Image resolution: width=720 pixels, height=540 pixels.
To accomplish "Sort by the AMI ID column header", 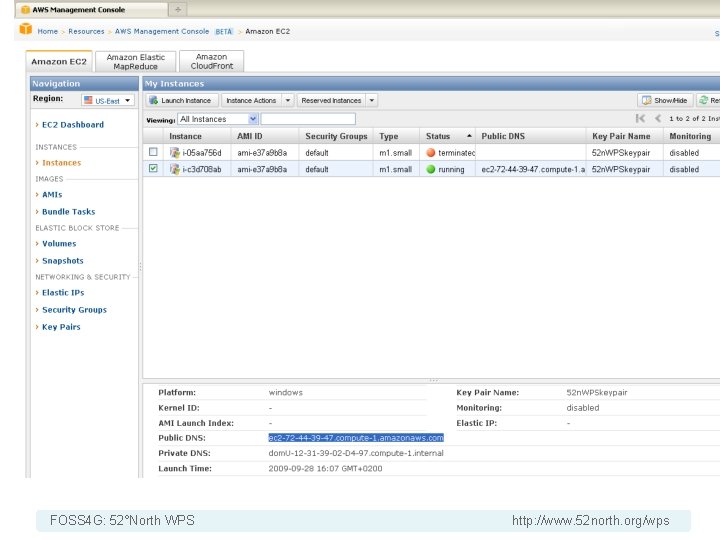I will tap(265, 136).
